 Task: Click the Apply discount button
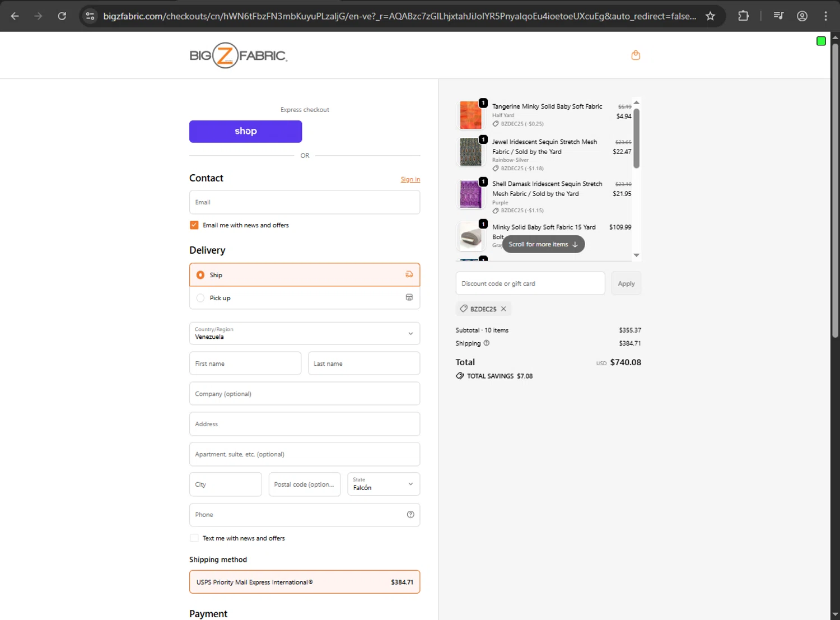click(626, 283)
